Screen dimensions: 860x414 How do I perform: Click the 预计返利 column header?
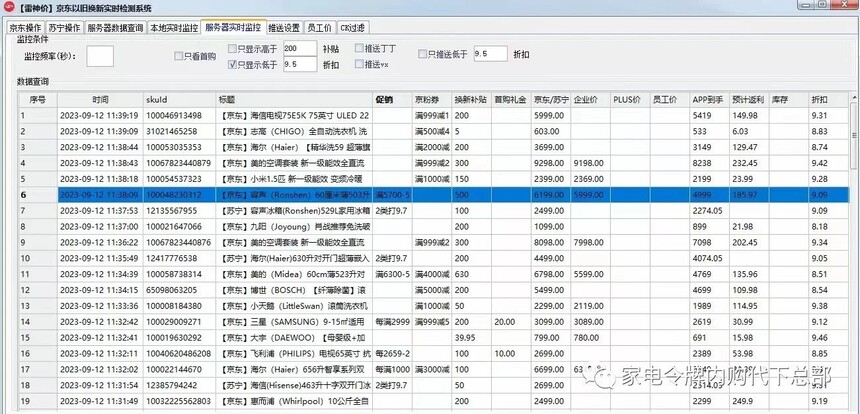pos(749,100)
